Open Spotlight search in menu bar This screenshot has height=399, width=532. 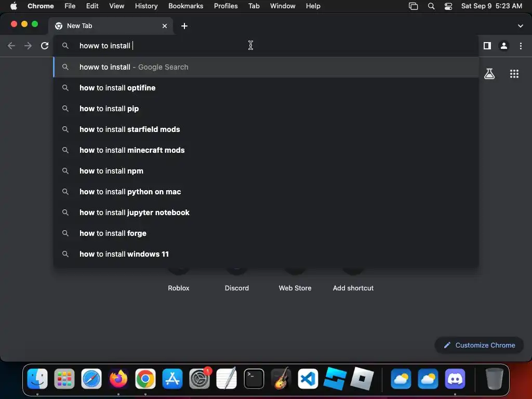tap(431, 6)
